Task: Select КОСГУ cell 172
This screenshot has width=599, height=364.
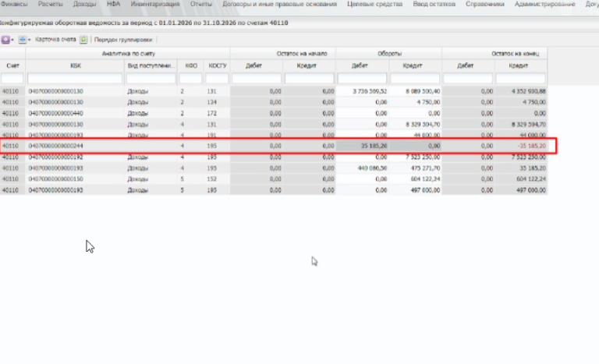Action: pos(211,114)
